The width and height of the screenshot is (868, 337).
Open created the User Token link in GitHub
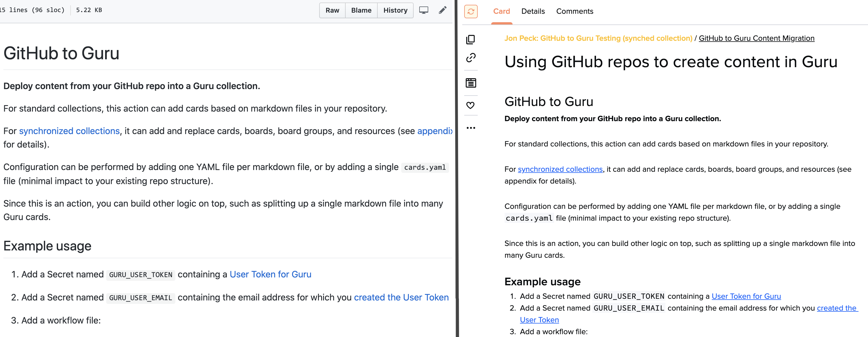click(x=401, y=297)
